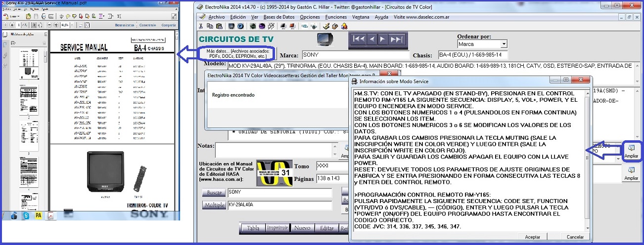Click the page thumbnails icon in PDF sidebar
644x245 pixels.
click(x=5, y=35)
